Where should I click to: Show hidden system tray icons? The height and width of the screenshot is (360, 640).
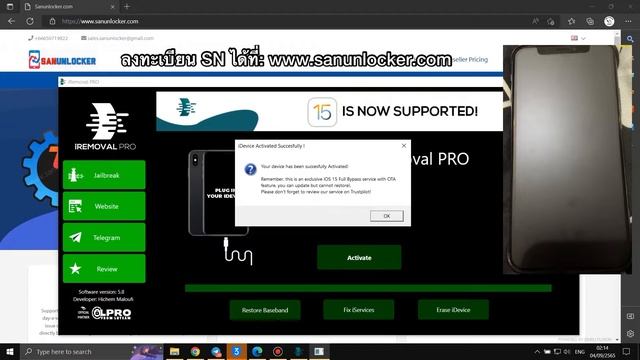point(537,351)
